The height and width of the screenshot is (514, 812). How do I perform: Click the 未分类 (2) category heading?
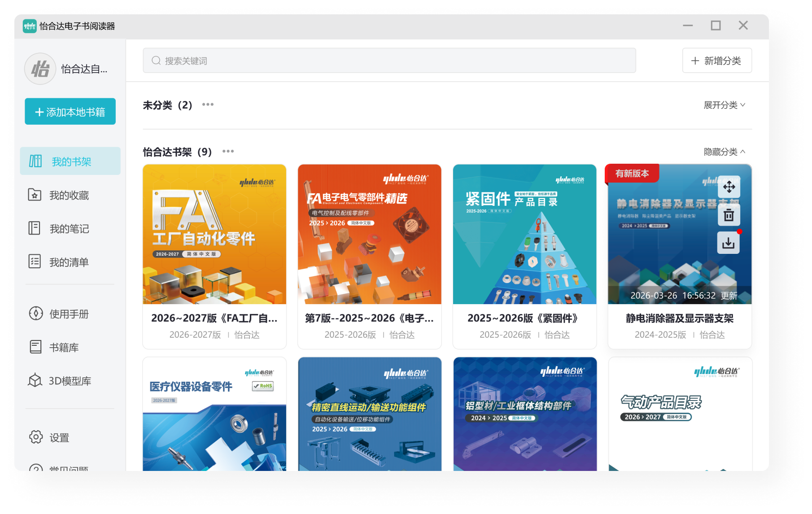[167, 105]
